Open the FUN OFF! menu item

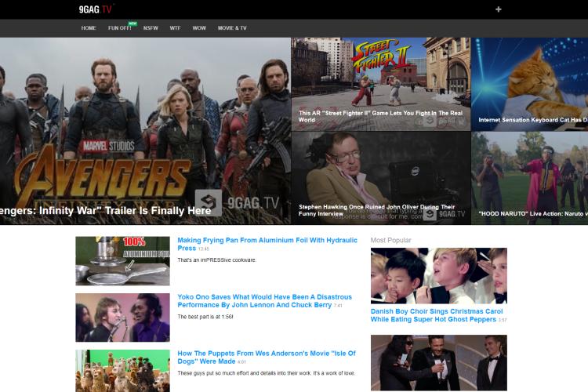[120, 28]
